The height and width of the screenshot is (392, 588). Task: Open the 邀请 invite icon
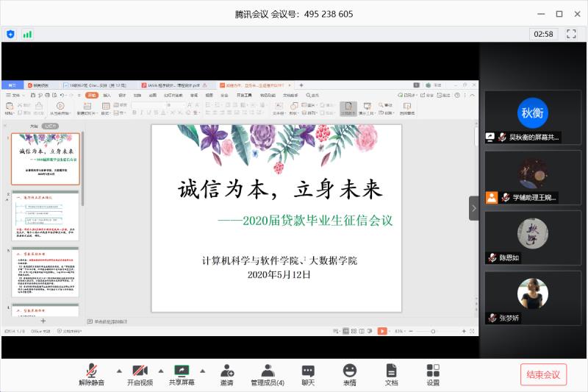pos(226,374)
